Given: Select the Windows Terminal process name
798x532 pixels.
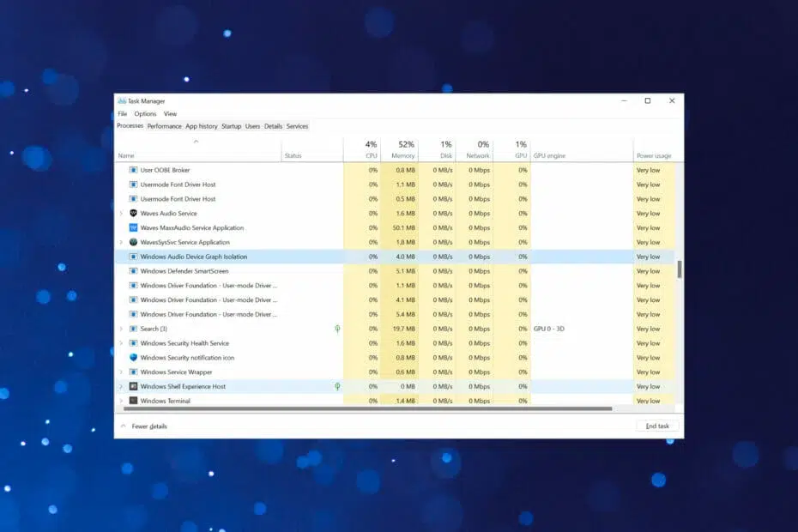Looking at the screenshot, I should pos(165,401).
